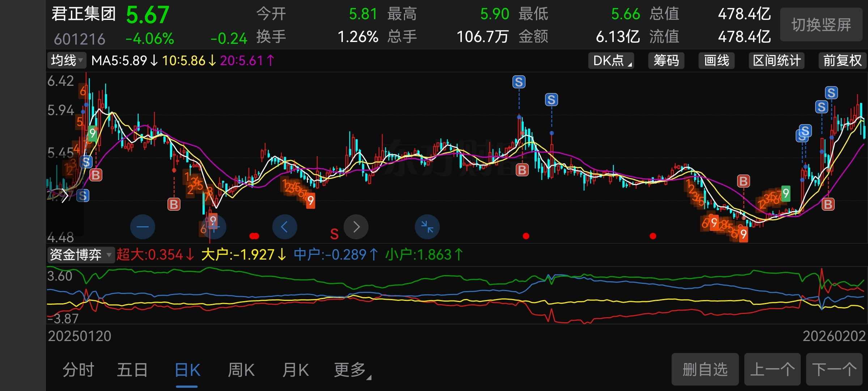Toggle 筹码 chip distribution display
Image resolution: width=868 pixels, height=391 pixels.
click(666, 60)
